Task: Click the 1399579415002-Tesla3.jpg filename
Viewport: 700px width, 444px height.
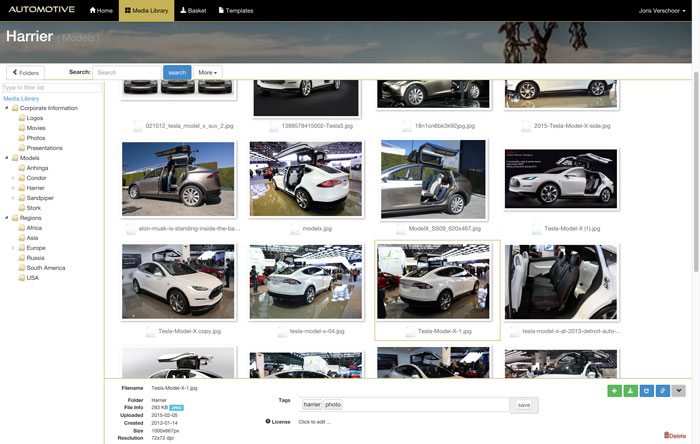Action: coord(317,126)
